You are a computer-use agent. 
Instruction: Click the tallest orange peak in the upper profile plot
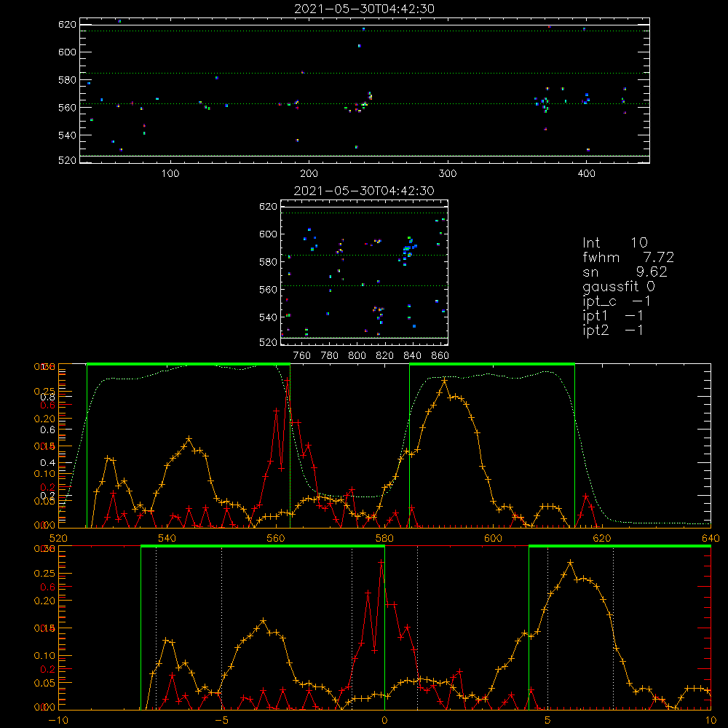click(444, 380)
